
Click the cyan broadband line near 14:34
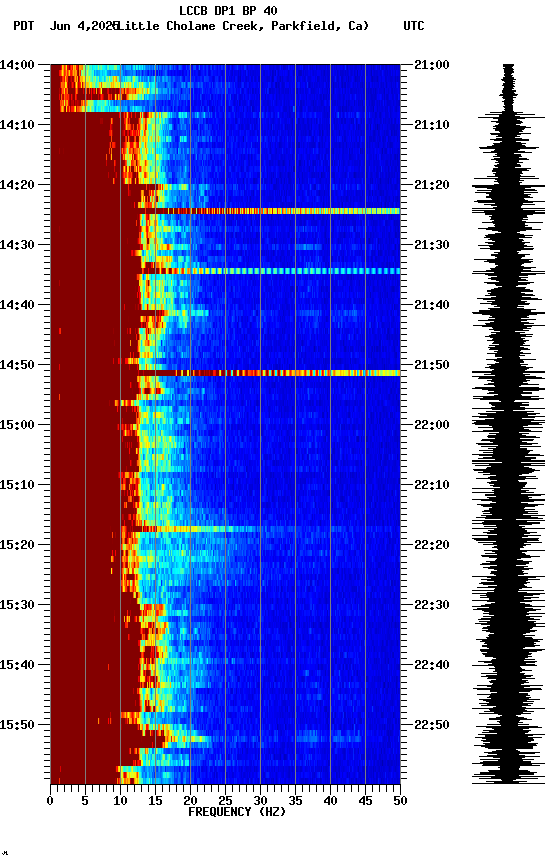point(269,271)
